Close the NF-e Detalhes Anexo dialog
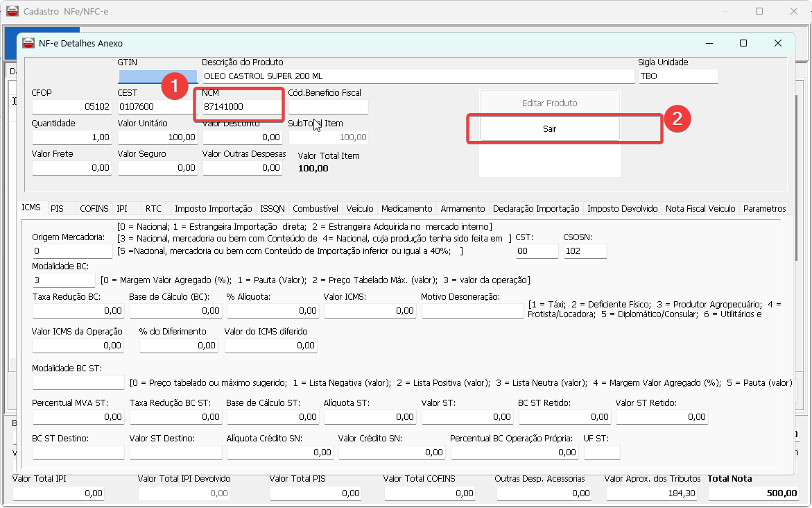Screen dimensions: 812x508 coord(778,43)
